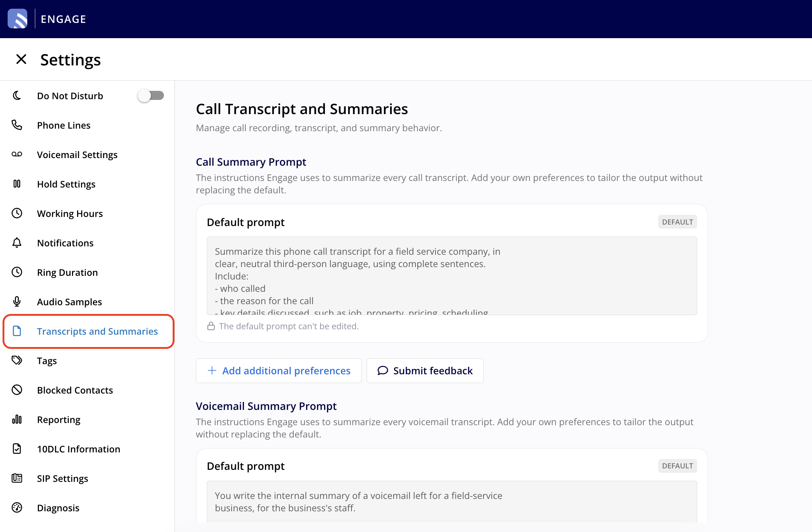Click the Tags label icon

tap(17, 360)
